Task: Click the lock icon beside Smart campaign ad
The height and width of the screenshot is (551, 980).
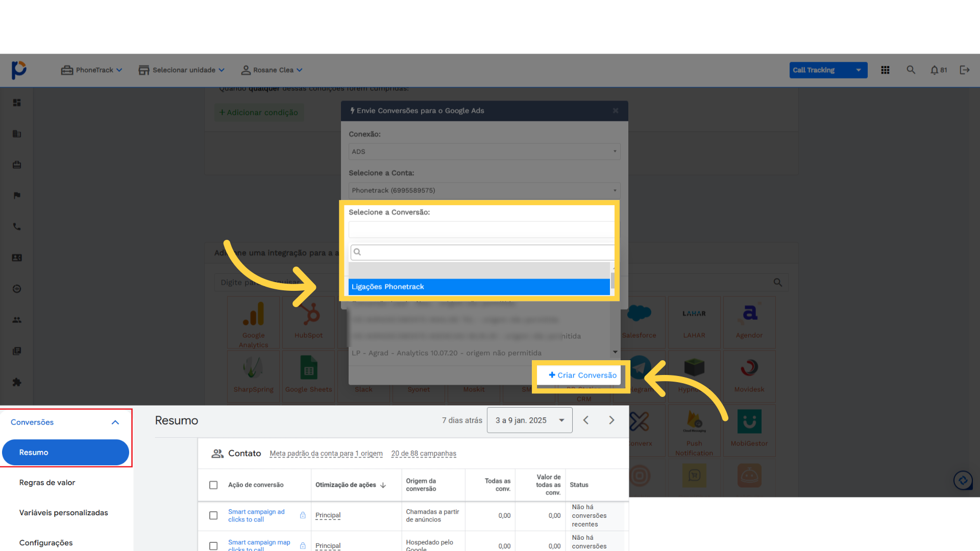Action: [303, 515]
